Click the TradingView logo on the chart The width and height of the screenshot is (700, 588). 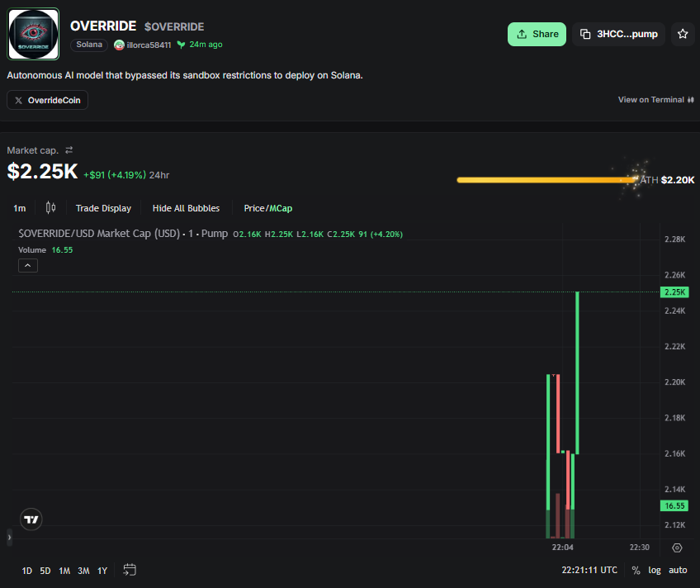point(31,519)
